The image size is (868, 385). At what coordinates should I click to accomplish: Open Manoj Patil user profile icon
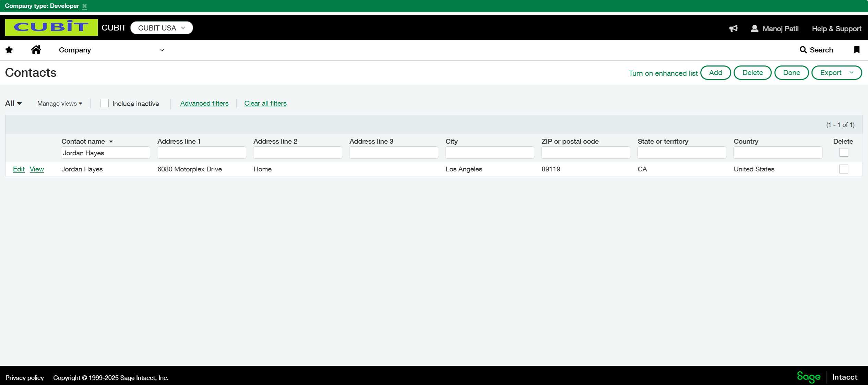coord(754,28)
